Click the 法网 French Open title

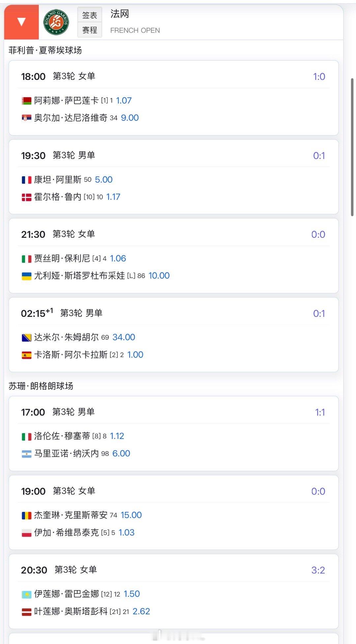pyautogui.click(x=120, y=14)
